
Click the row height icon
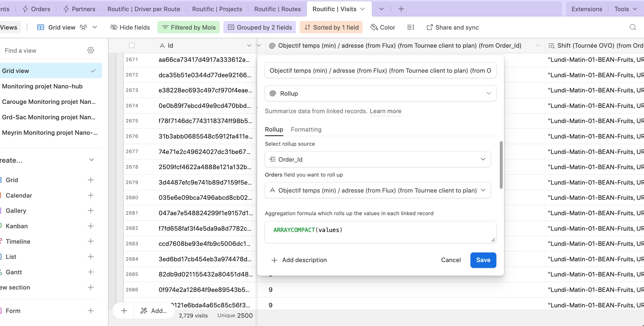click(410, 27)
